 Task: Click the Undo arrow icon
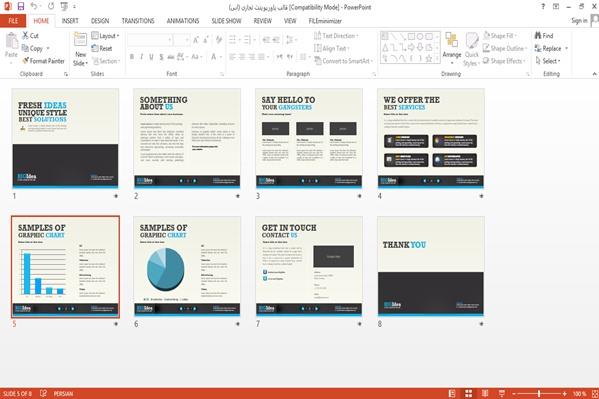[34, 6]
